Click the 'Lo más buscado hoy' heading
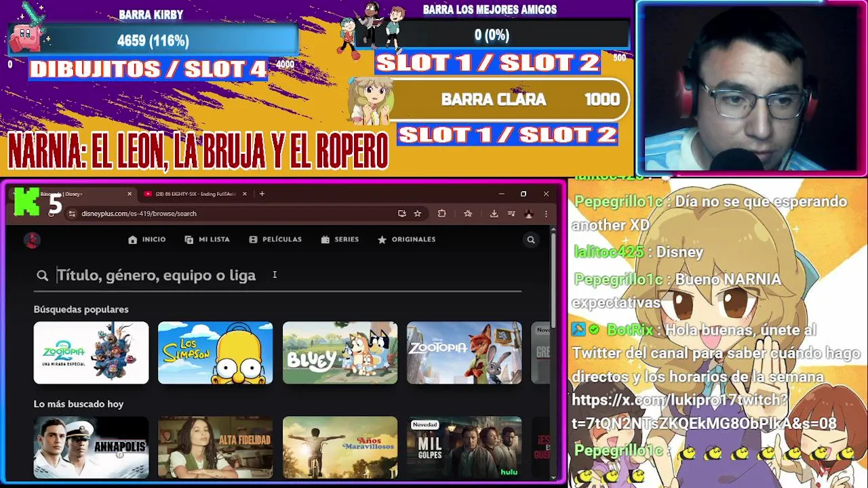This screenshot has height=488, width=868. (79, 404)
